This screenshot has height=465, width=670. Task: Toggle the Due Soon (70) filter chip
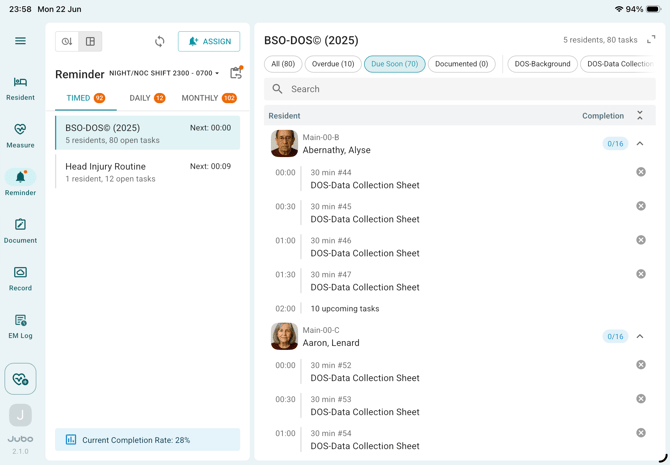[x=394, y=64]
